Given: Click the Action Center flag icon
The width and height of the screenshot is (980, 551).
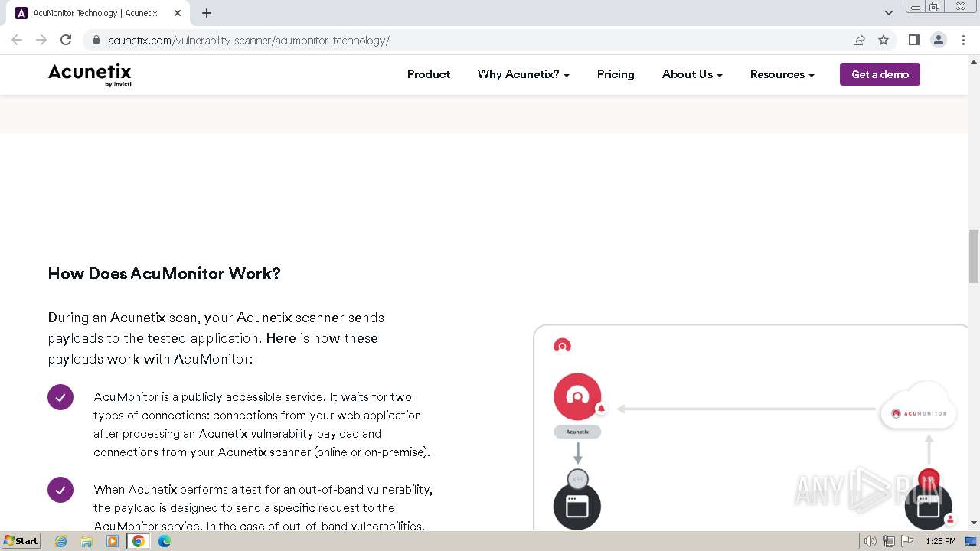Looking at the screenshot, I should [908, 541].
